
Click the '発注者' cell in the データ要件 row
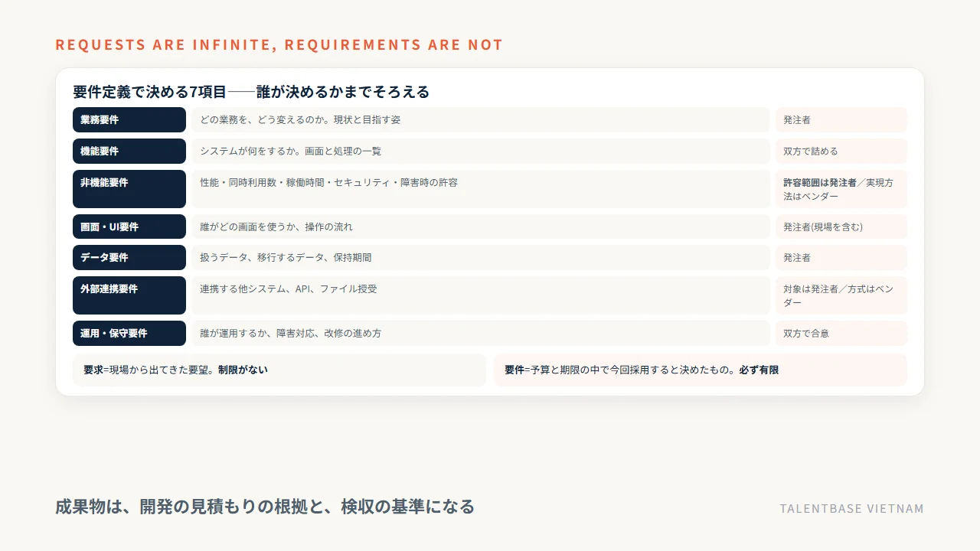pyautogui.click(x=841, y=257)
